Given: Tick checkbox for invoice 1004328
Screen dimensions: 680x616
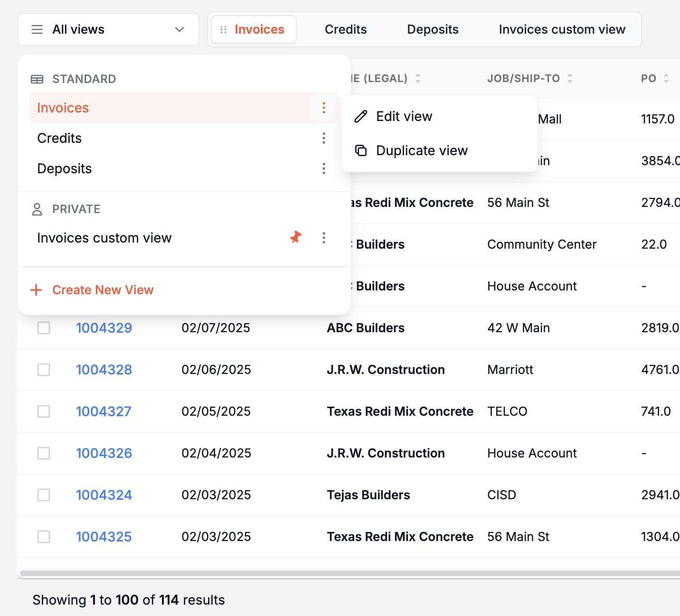Looking at the screenshot, I should (x=44, y=370).
